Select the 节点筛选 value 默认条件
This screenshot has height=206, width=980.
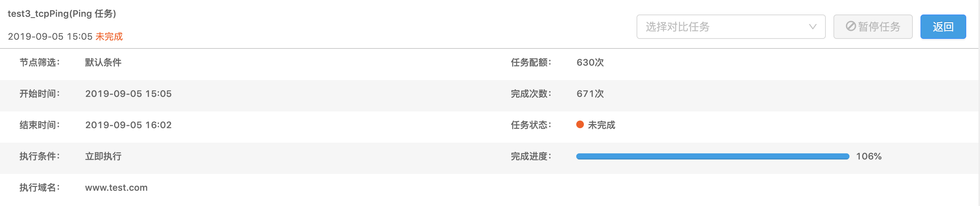[x=103, y=63]
